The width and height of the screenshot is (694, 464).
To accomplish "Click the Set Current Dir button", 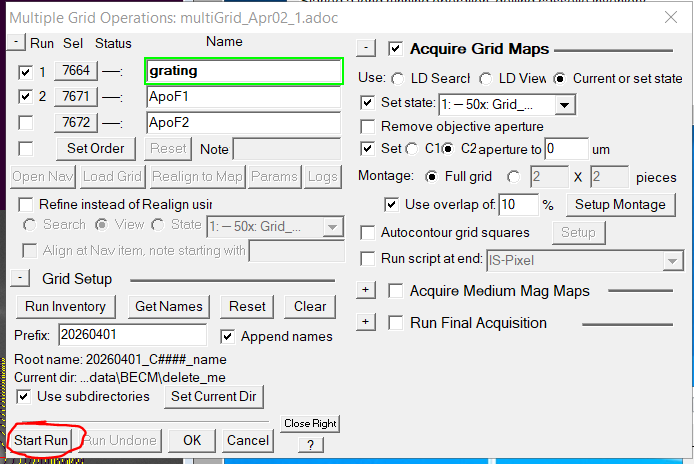I will click(x=214, y=396).
